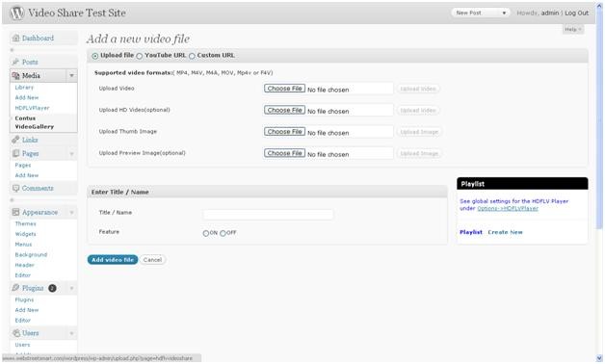Select the Custom URL radio option
This screenshot has height=364, width=605.
(x=192, y=56)
